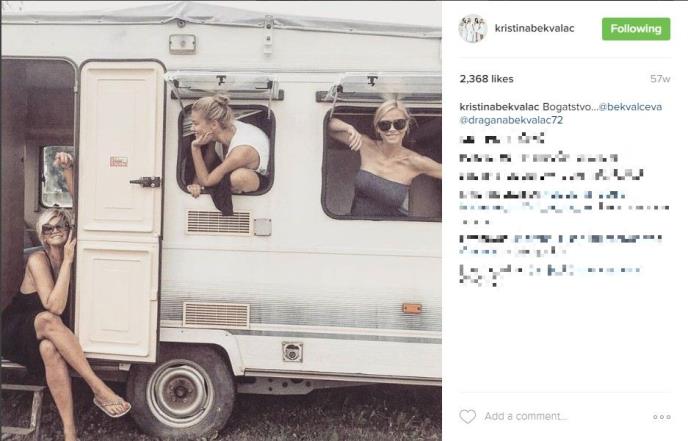Focus the Add a comment field
Screen dimensions: 688x441
pos(526,416)
